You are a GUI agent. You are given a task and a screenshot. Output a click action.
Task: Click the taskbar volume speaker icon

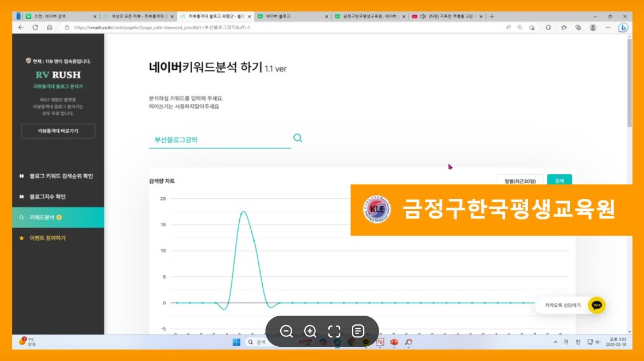[598, 342]
